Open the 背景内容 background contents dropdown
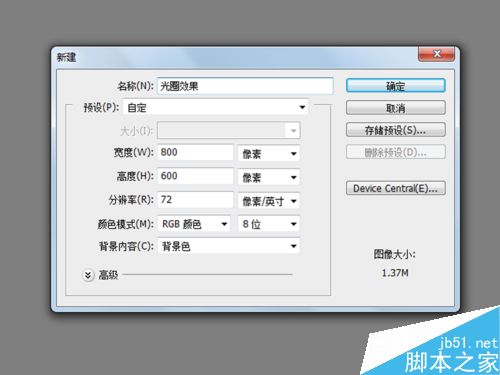 coord(229,246)
